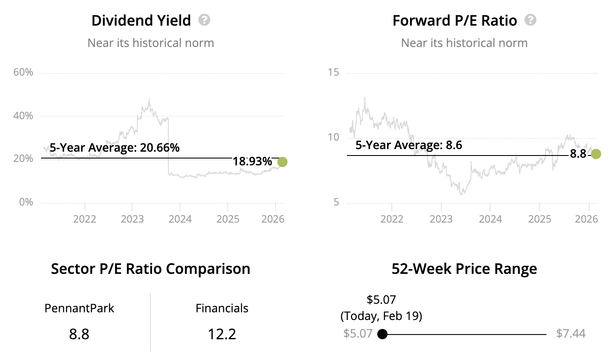The width and height of the screenshot is (611, 364).
Task: Click the $7.44 52-week high label
Action: (x=570, y=334)
